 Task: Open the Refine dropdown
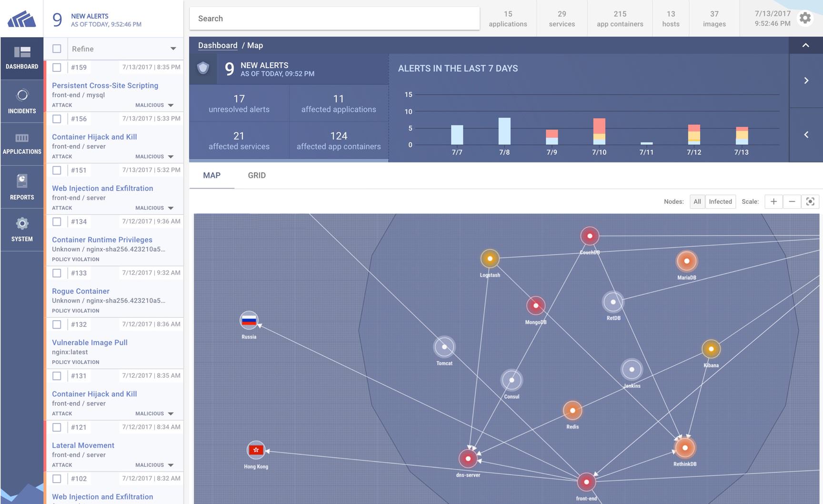tap(125, 49)
